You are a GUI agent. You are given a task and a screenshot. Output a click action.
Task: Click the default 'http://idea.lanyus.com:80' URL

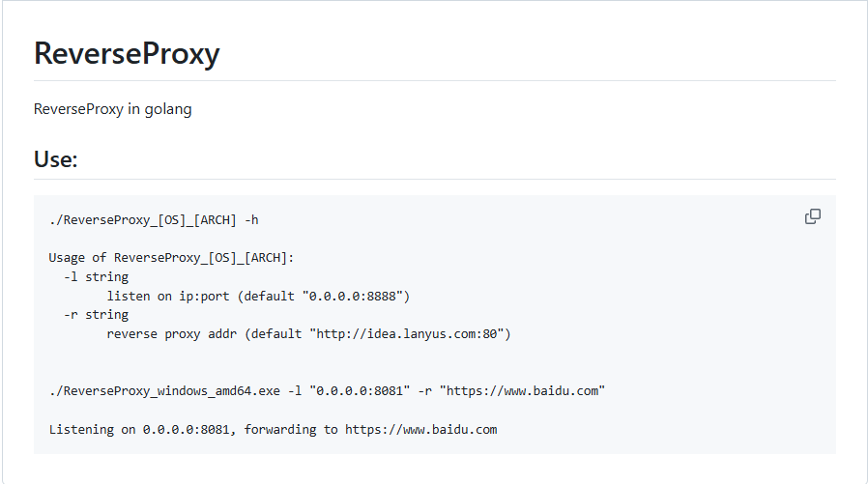click(x=408, y=333)
